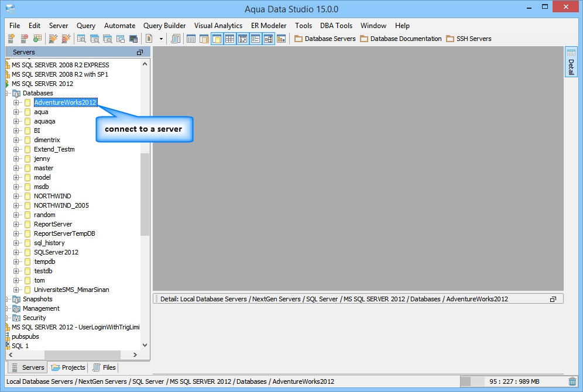Screen dimensions: 583x392
Task: Click the third magnifier window toolbar icon
Action: tap(108, 39)
